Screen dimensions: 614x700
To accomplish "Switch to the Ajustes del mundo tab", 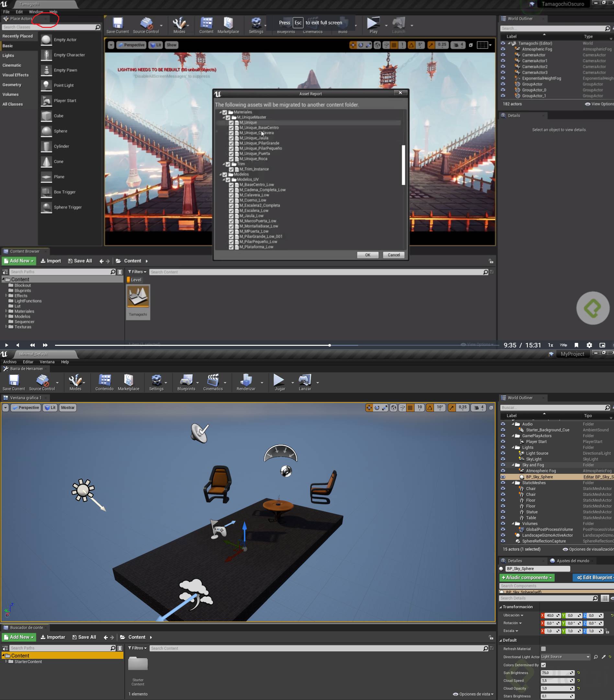I will [x=573, y=561].
